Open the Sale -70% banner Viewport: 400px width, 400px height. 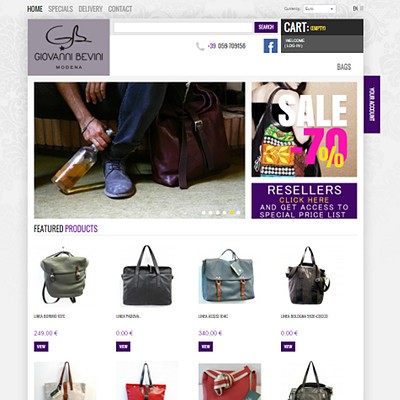tap(304, 129)
